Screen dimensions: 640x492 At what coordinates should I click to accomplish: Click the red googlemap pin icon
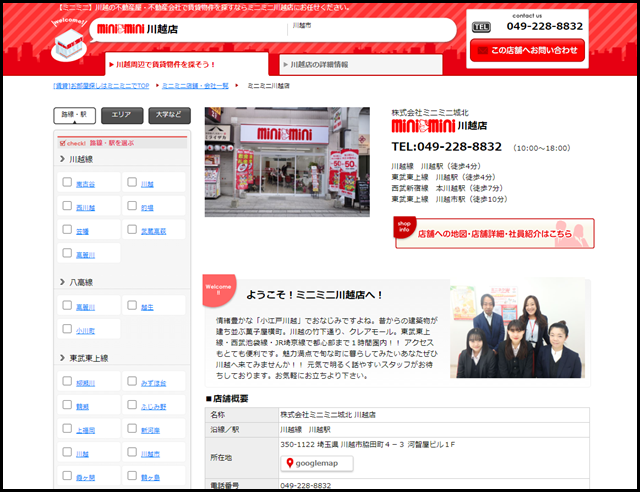point(290,463)
